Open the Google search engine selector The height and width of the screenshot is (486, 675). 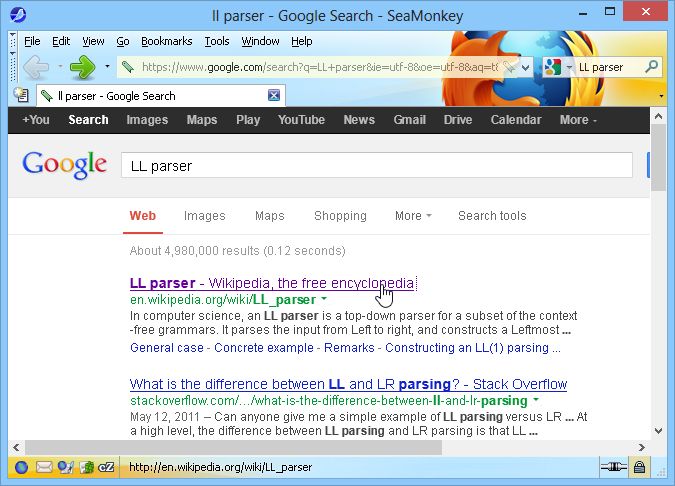pyautogui.click(x=558, y=67)
